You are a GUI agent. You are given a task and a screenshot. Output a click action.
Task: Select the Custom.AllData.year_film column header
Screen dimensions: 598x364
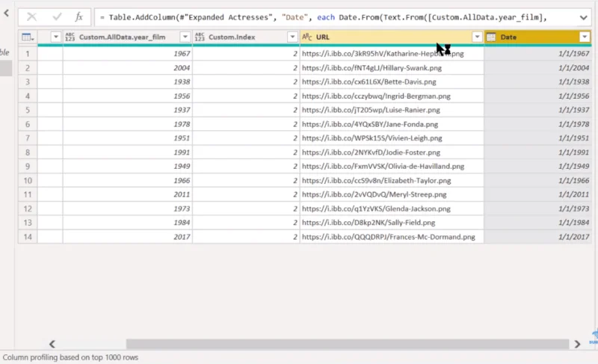point(127,37)
